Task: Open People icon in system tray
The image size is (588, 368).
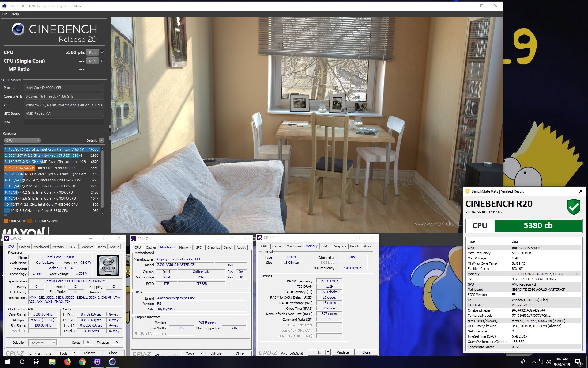Action: (x=523, y=362)
